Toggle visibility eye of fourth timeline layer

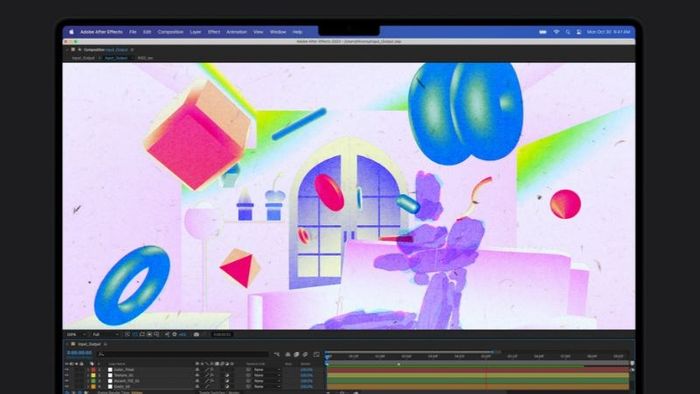67,386
